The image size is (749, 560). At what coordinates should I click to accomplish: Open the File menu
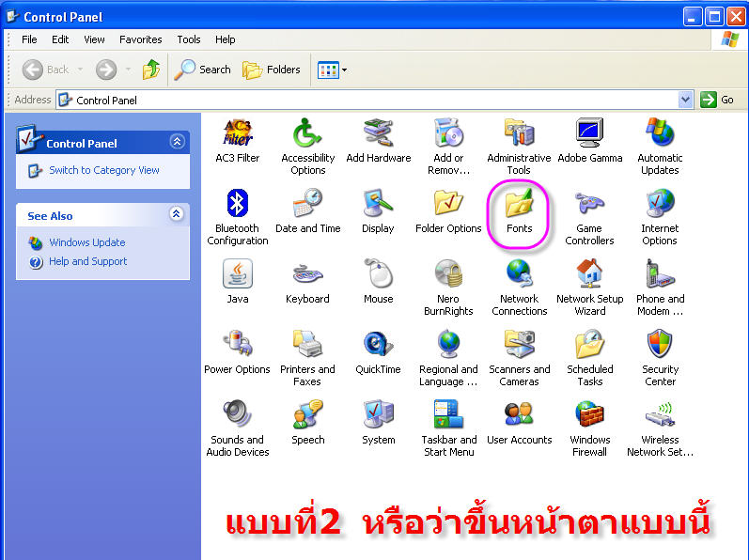[29, 39]
